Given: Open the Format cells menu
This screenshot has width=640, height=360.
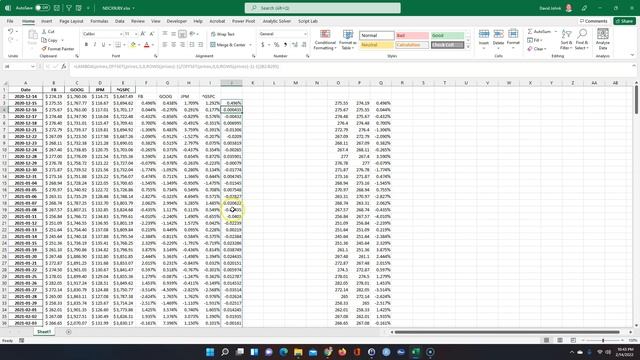Looking at the screenshot, I should point(513,39).
